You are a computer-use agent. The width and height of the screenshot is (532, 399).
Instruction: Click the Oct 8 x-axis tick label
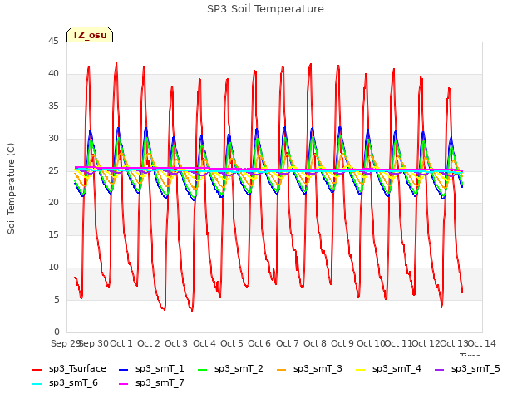tap(315, 343)
